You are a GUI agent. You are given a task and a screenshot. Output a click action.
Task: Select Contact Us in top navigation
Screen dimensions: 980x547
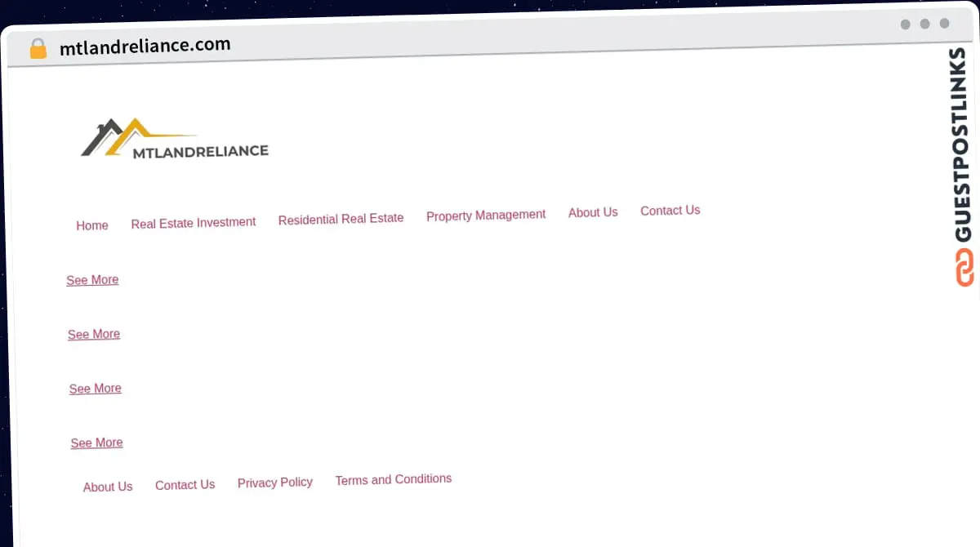click(670, 210)
